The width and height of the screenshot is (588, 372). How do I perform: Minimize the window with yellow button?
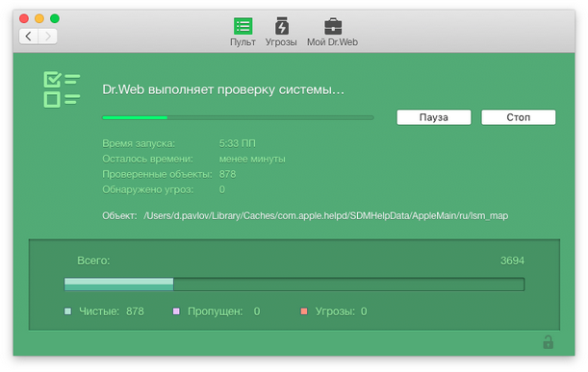click(x=39, y=18)
